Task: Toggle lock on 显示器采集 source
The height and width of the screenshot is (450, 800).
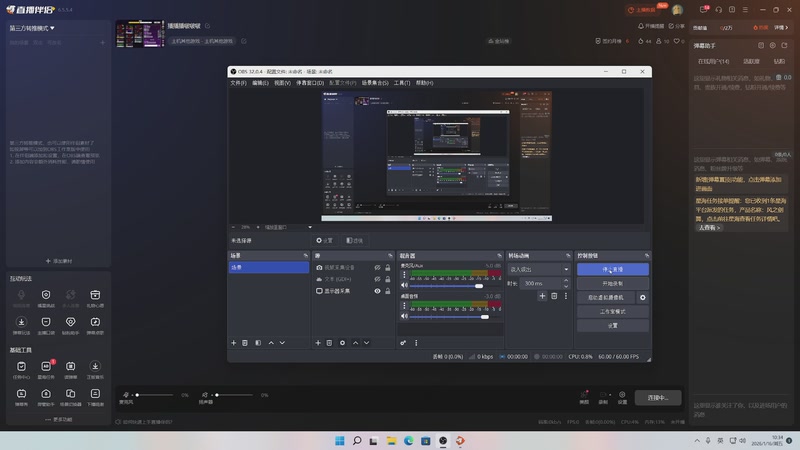Action: click(388, 291)
